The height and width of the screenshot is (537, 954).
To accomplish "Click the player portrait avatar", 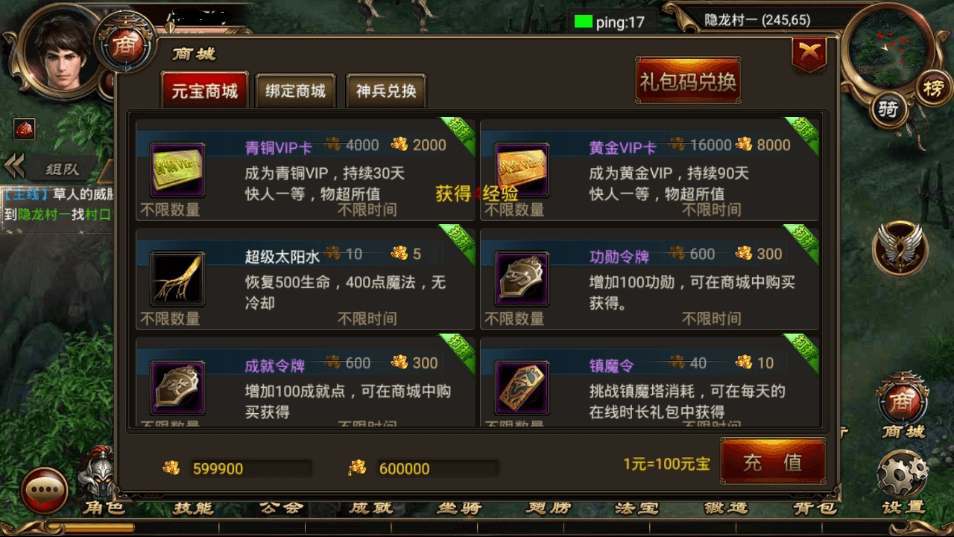I will pyautogui.click(x=59, y=54).
